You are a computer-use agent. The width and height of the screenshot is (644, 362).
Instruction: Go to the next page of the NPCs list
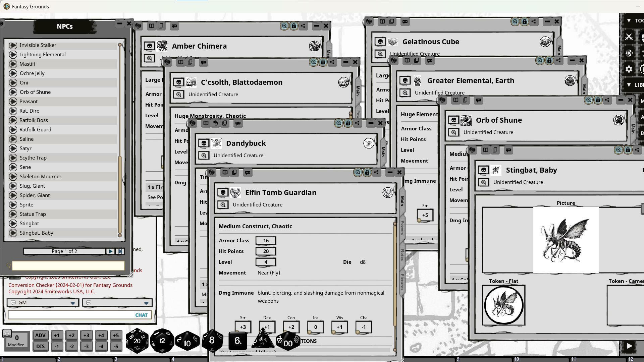110,251
